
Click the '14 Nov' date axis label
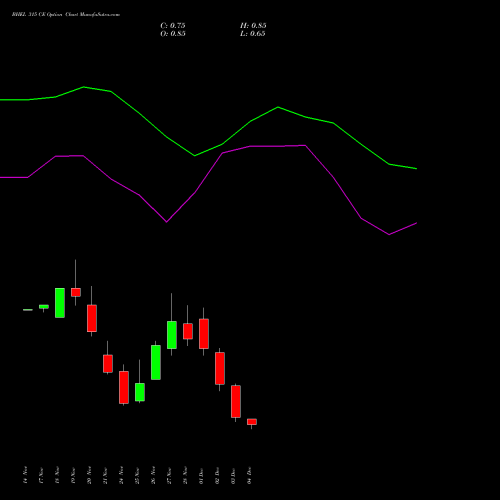[25, 475]
